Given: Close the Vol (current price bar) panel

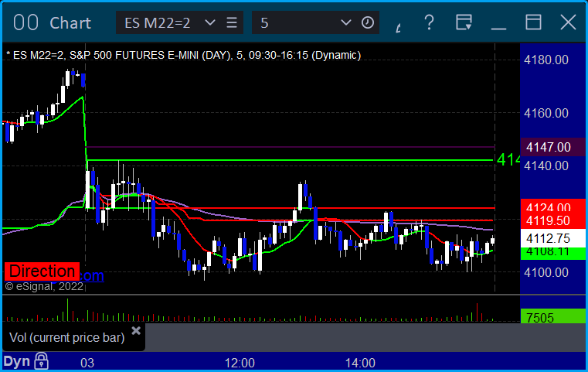Looking at the screenshot, I should tap(136, 330).
